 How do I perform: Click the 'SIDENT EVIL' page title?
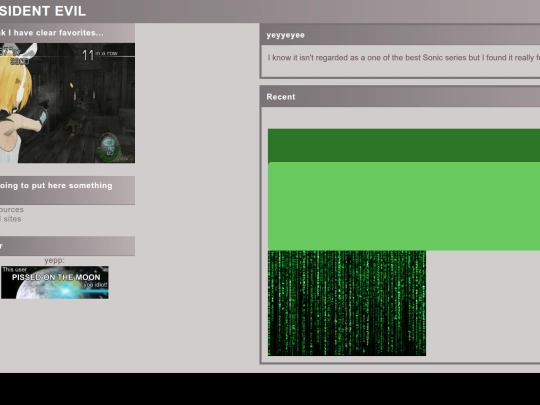(43, 11)
